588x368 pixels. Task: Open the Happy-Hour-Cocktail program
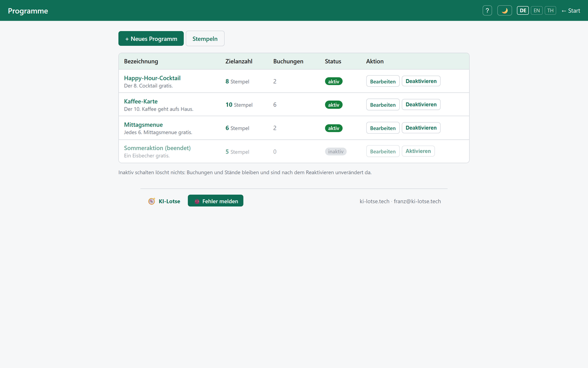[x=152, y=78]
